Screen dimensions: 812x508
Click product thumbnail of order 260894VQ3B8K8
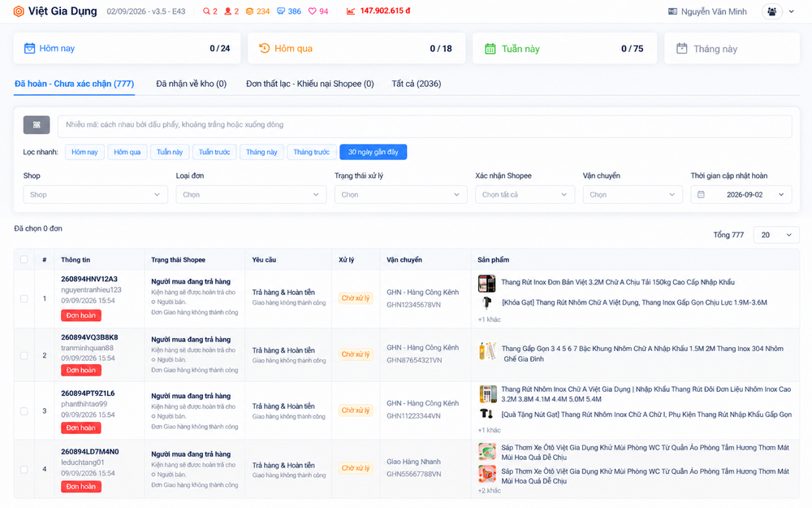(487, 351)
